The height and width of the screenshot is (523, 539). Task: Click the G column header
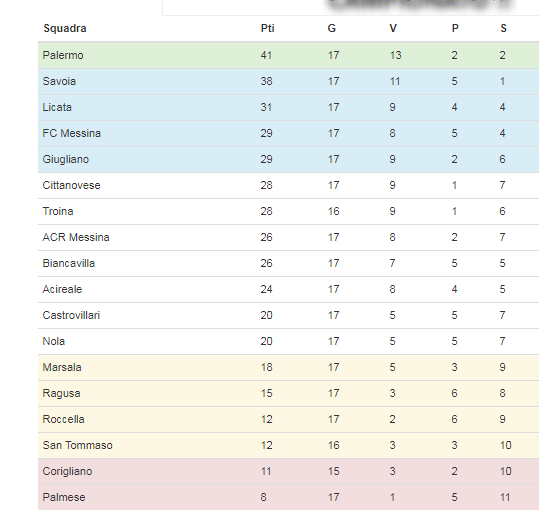(x=331, y=28)
